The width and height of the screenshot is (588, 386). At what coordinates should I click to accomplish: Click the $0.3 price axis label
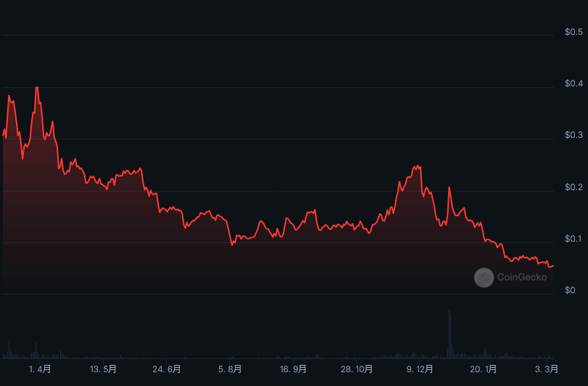(x=573, y=136)
